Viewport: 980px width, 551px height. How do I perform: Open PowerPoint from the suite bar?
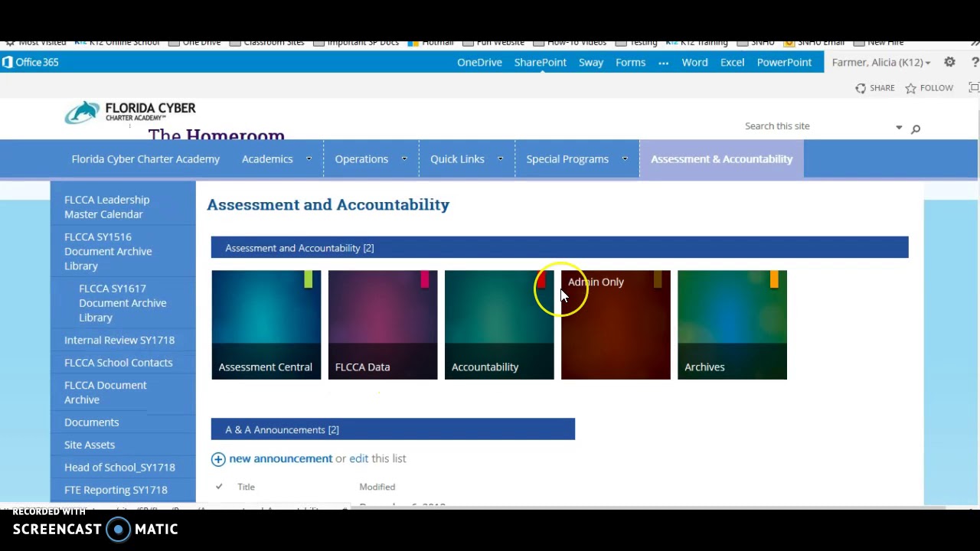coord(784,62)
